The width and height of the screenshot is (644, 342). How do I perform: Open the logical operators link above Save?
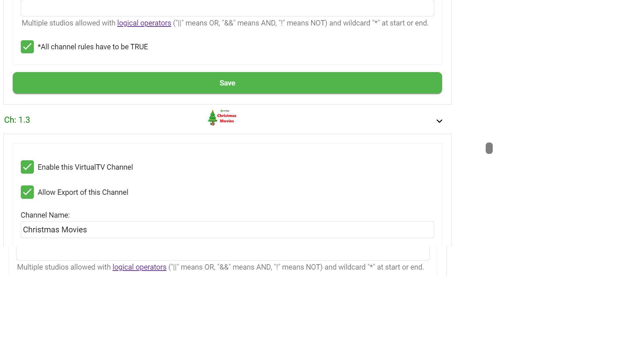(144, 23)
